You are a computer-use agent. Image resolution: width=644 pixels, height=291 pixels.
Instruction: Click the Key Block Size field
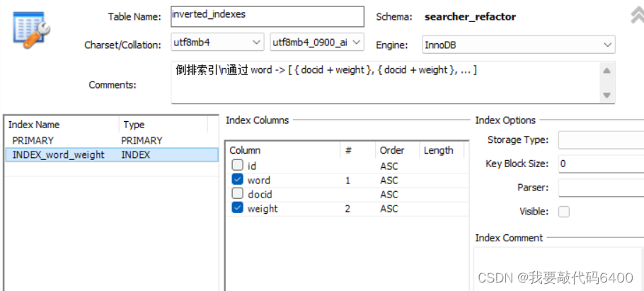(x=602, y=164)
